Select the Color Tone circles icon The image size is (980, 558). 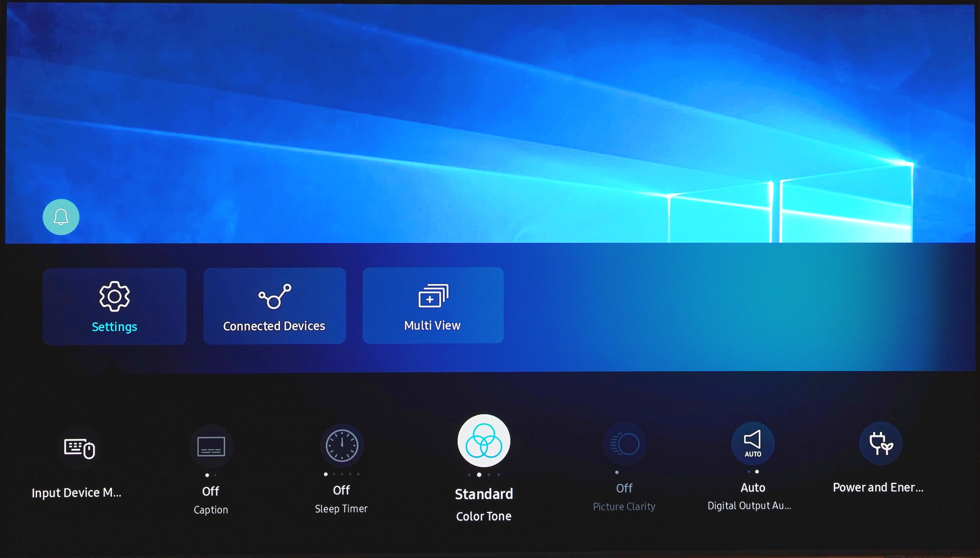(x=484, y=441)
